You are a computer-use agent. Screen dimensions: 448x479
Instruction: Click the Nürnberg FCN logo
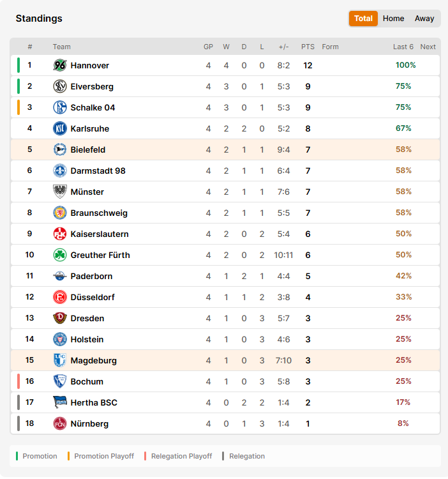(x=60, y=423)
